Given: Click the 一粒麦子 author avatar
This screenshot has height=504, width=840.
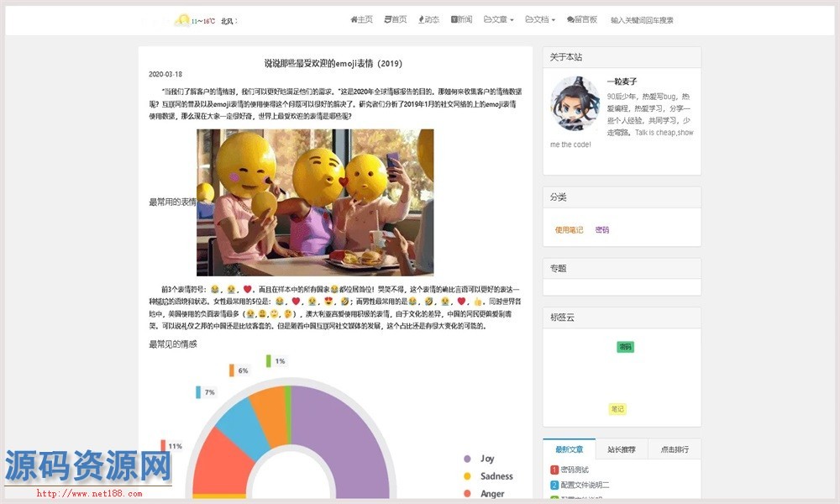Looking at the screenshot, I should [575, 104].
